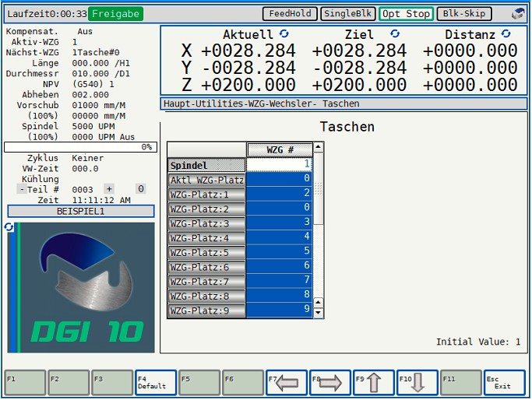Click the 0% progress bar
The height and width of the screenshot is (400, 532).
coord(80,147)
